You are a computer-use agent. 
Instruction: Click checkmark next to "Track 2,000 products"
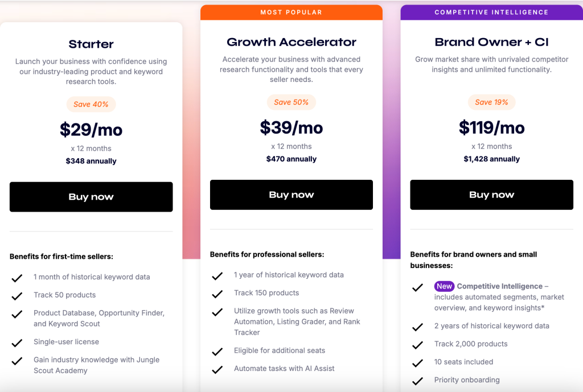tap(417, 345)
